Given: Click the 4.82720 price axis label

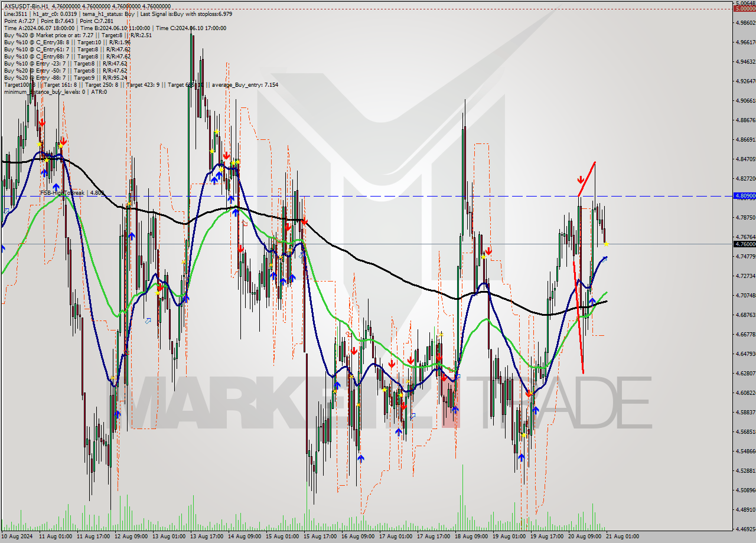Looking at the screenshot, I should tap(745, 178).
